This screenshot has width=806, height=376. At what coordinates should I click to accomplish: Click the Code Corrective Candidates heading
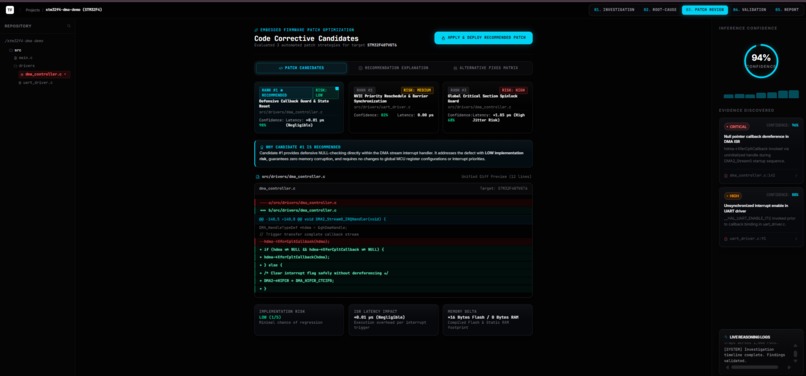click(306, 39)
